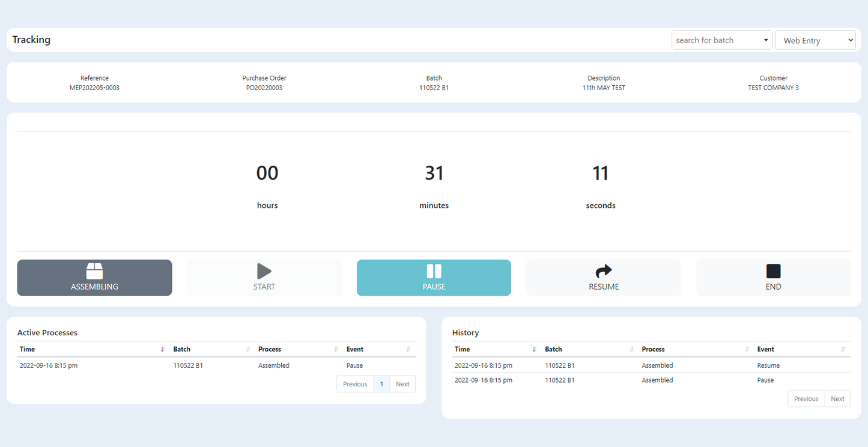Click the sort icon on History's Event column
This screenshot has height=447, width=868.
(x=842, y=349)
